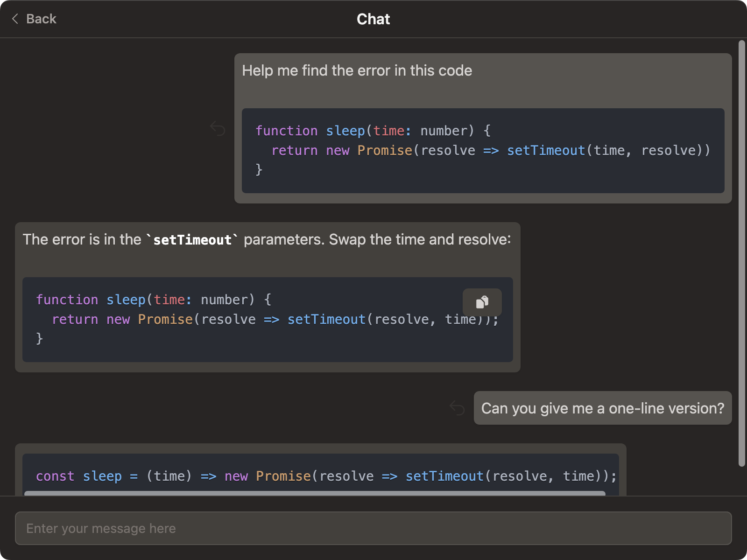Screen dimensions: 747x560
Task: Click 'Swap the time and resolve:' text
Action: [x=420, y=239]
